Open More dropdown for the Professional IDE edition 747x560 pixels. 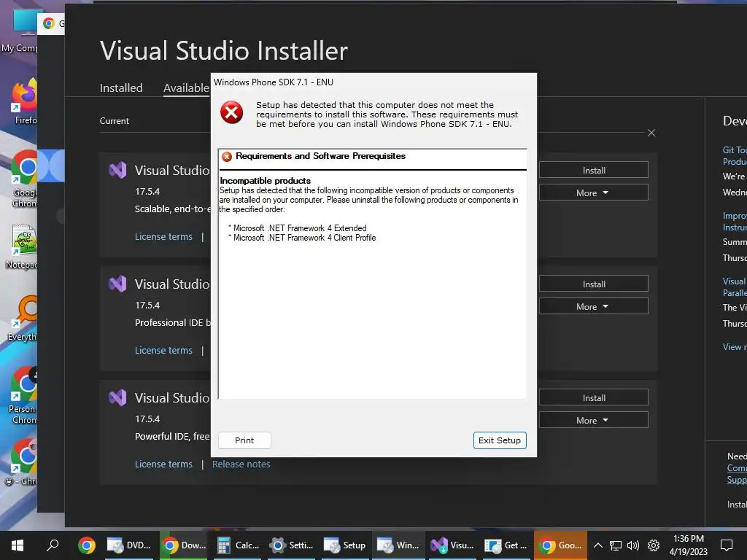click(x=594, y=307)
